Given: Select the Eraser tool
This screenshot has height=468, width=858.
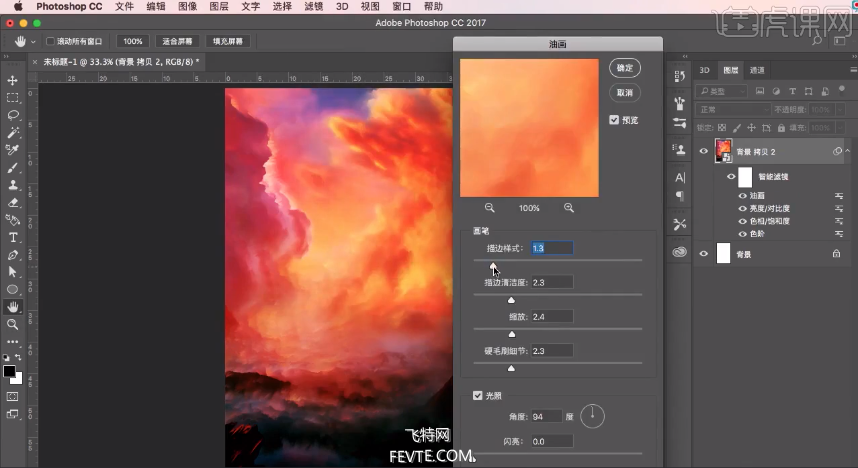Looking at the screenshot, I should click(13, 203).
